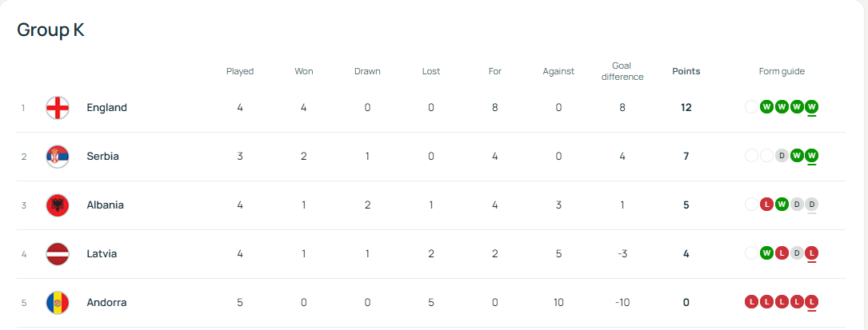Click the Latvia flag icon

[58, 254]
